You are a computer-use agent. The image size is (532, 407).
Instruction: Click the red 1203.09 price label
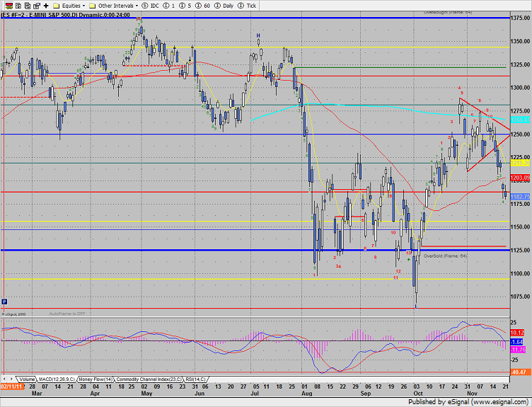[x=520, y=178]
